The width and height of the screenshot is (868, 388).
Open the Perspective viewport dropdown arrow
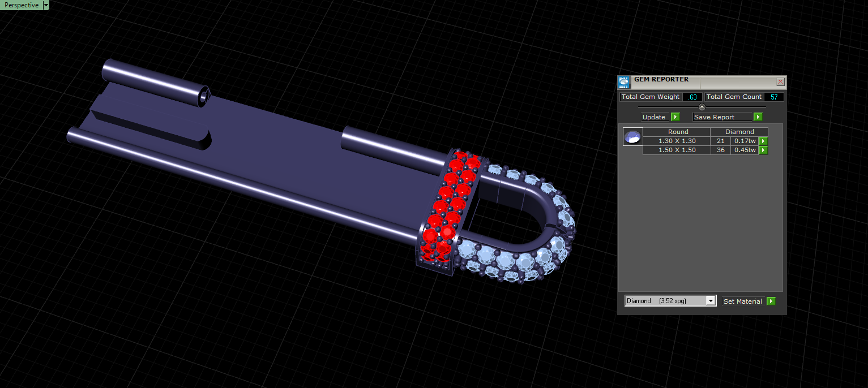[46, 5]
